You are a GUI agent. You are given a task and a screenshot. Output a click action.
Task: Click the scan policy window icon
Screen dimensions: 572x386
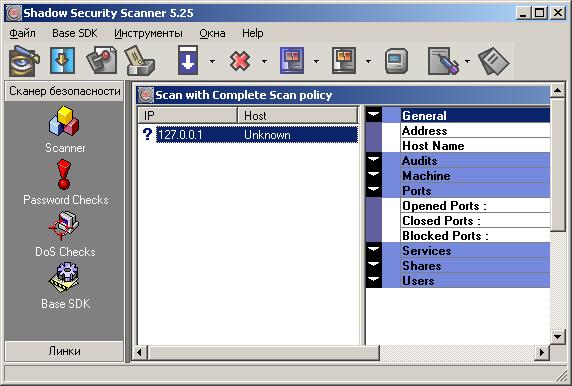146,95
